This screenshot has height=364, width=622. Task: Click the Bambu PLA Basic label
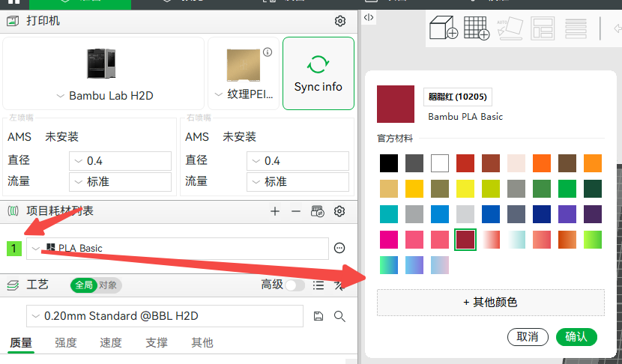tap(465, 117)
